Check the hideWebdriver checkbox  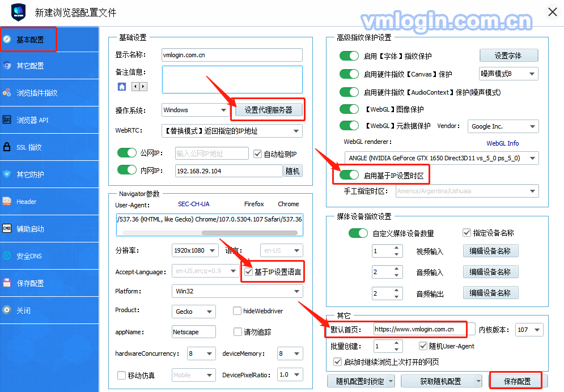point(237,311)
